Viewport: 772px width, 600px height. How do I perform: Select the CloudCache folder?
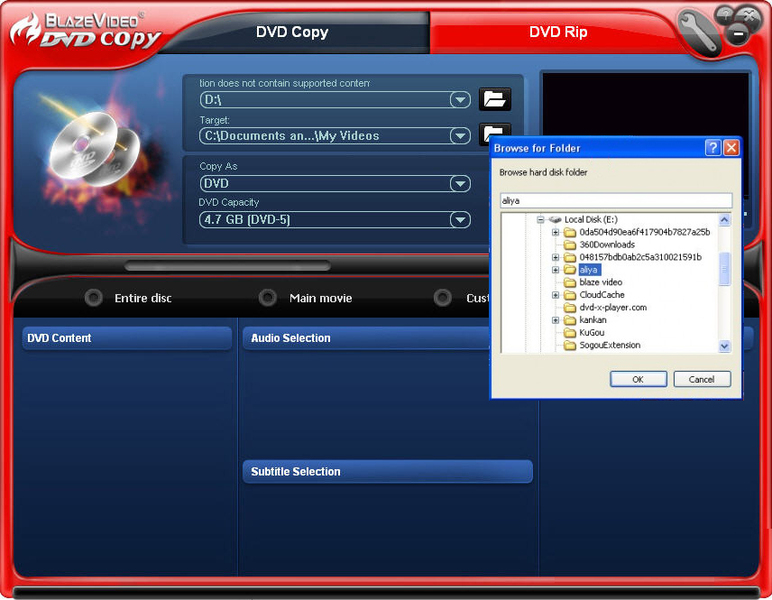[x=602, y=295]
